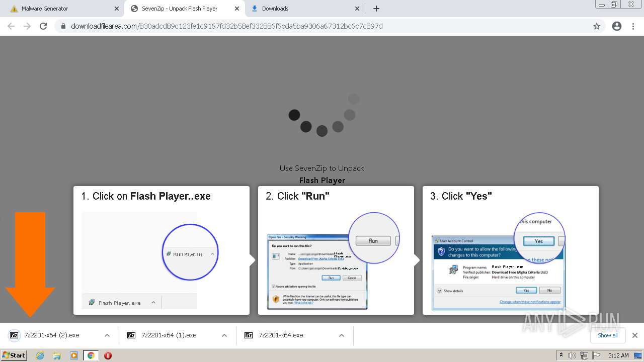Reload the current page
The image size is (644, 362).
click(x=43, y=26)
